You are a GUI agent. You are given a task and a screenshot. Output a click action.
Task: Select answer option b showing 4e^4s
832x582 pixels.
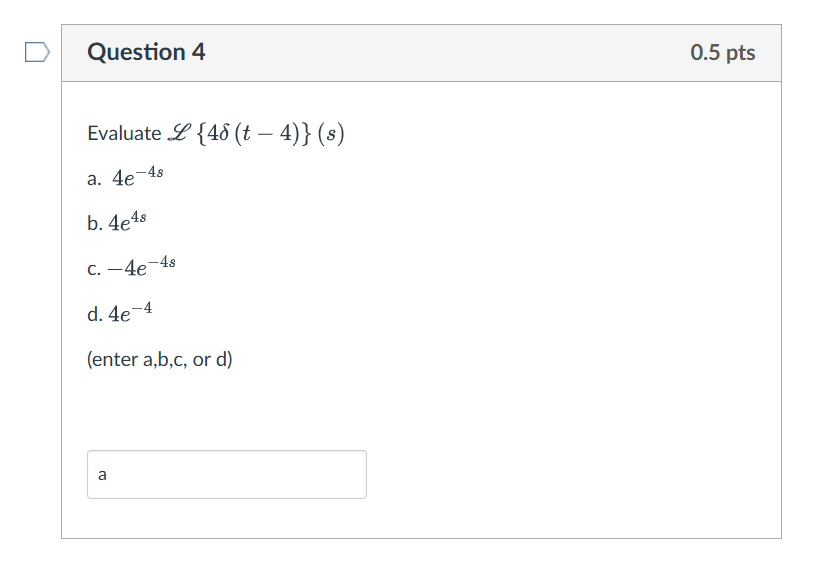(x=122, y=221)
